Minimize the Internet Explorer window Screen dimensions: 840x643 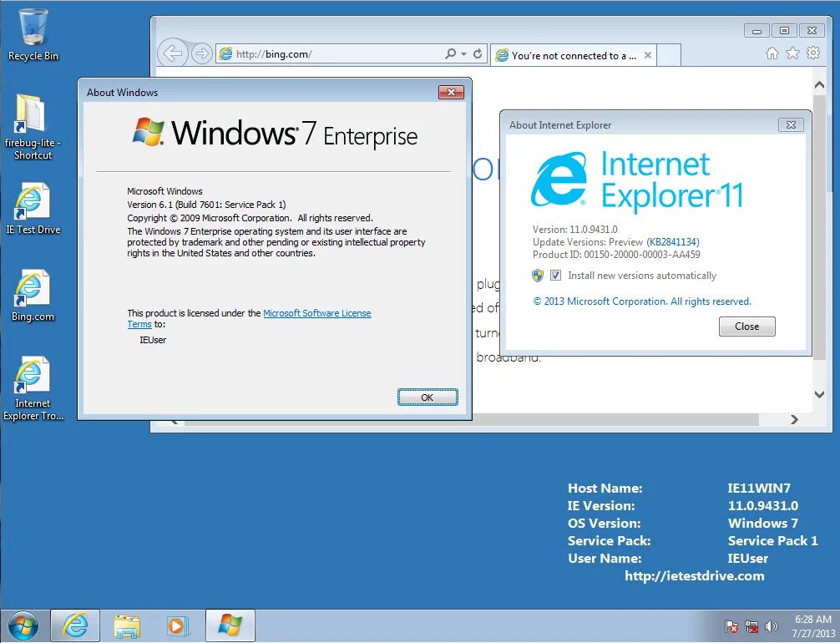tap(757, 31)
